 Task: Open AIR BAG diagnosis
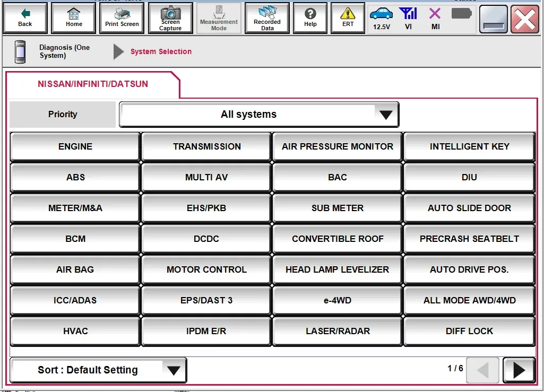[x=75, y=269]
